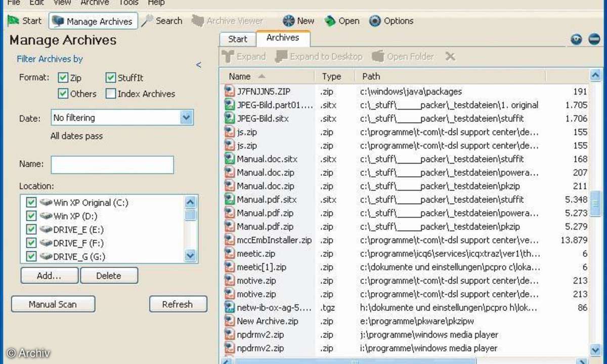Click the Manual.pdf.sitx file icon
Image resolution: width=607 pixels, height=364 pixels.
coord(229,199)
